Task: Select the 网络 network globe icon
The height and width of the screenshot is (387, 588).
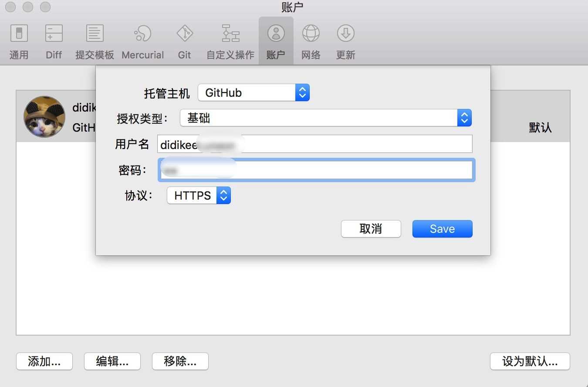Action: click(311, 42)
